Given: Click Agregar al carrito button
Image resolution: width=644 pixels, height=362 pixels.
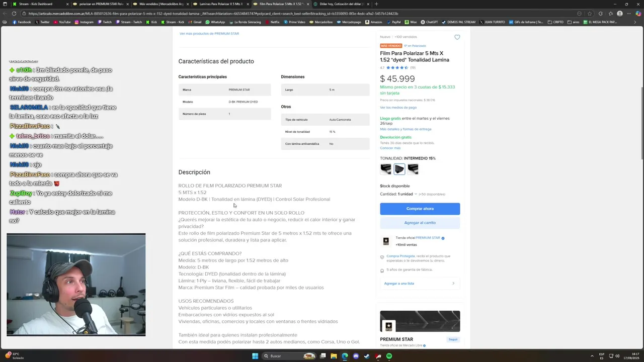Looking at the screenshot, I should (x=420, y=223).
